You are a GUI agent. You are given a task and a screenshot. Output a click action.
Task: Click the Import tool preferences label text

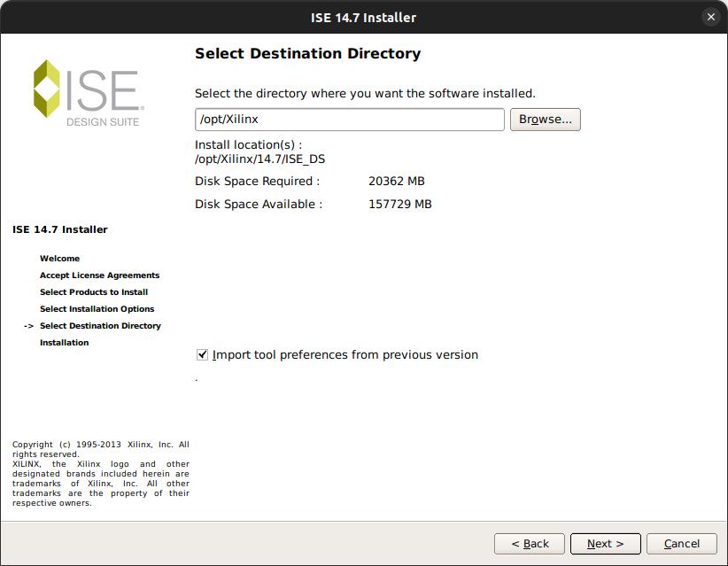[x=345, y=354]
